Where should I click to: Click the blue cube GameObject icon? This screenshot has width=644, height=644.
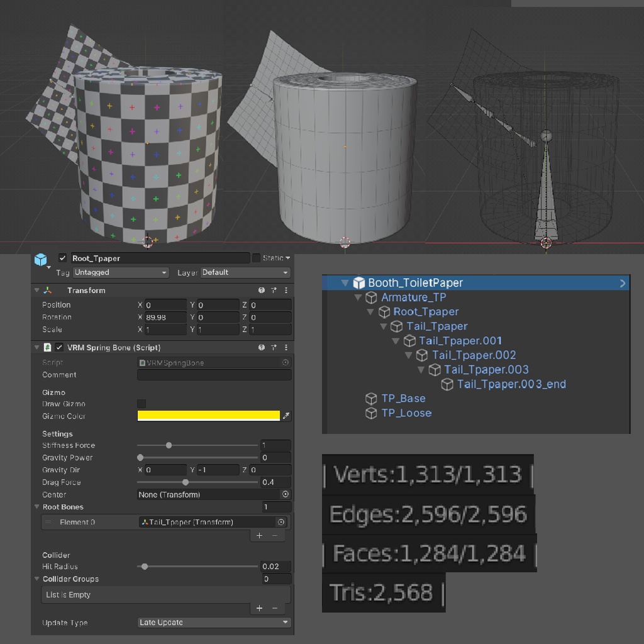[40, 260]
